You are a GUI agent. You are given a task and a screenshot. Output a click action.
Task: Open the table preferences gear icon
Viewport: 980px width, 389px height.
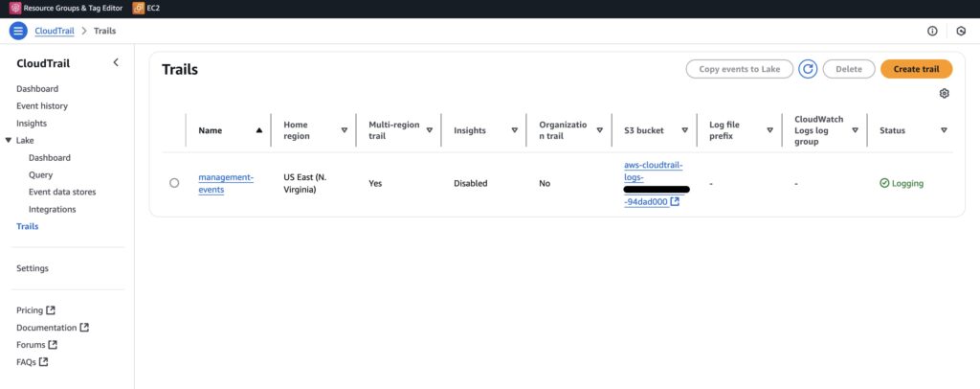click(944, 93)
